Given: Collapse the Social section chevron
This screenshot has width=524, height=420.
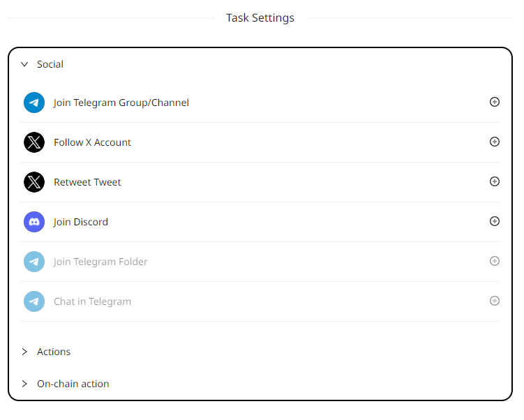Looking at the screenshot, I should 24,64.
